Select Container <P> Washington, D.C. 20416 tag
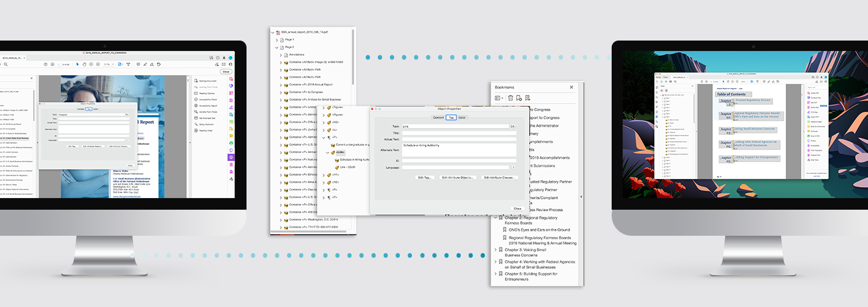The image size is (868, 307). pyautogui.click(x=313, y=220)
